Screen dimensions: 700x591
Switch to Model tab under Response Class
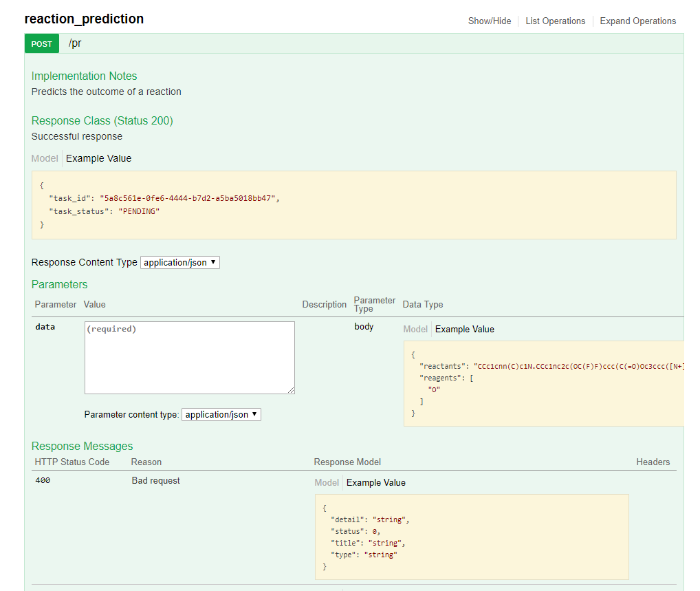(x=45, y=158)
